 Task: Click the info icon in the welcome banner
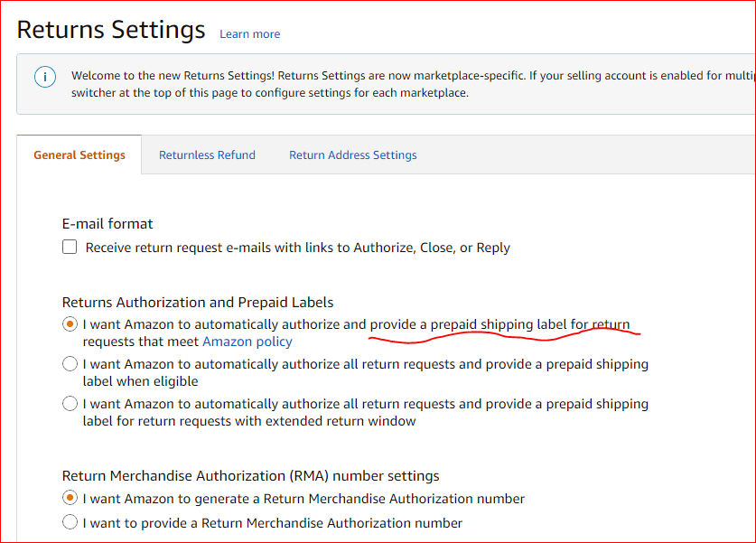[x=45, y=77]
